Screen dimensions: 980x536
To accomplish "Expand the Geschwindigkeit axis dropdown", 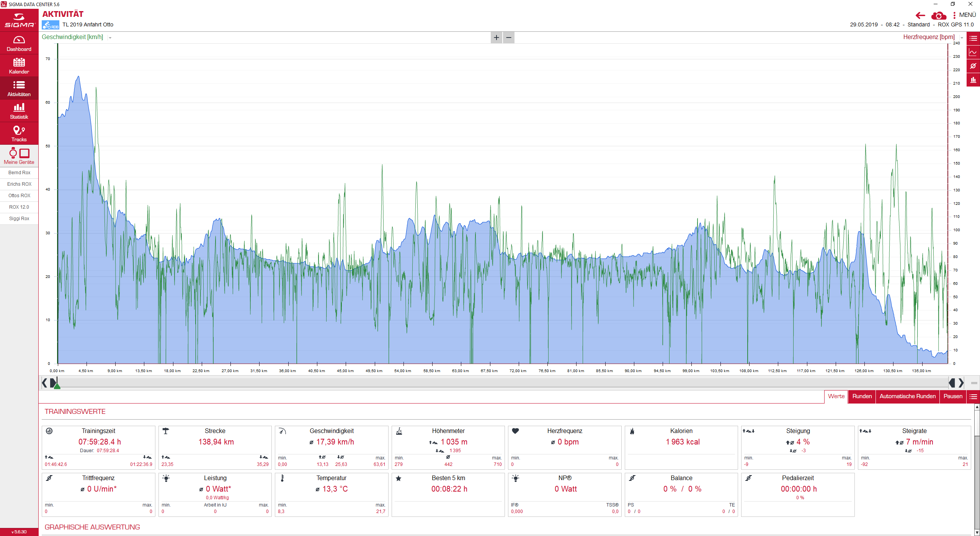I will coord(110,38).
